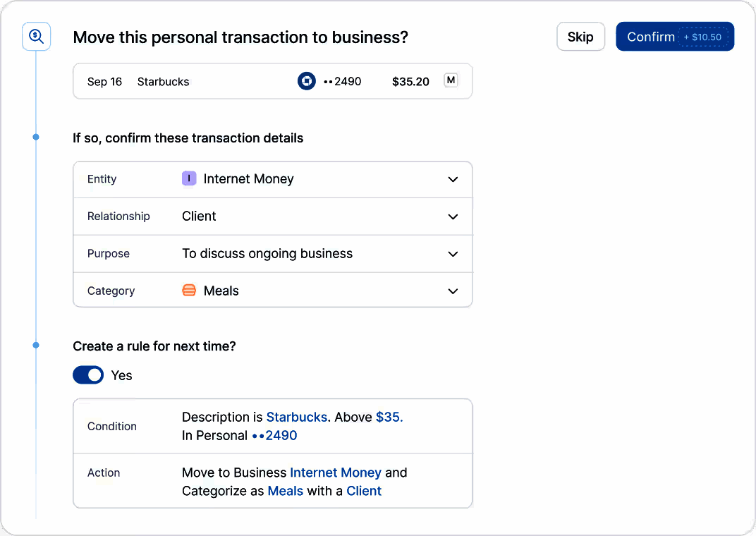The width and height of the screenshot is (756, 536).
Task: Click the orange Meals category icon
Action: pos(188,290)
